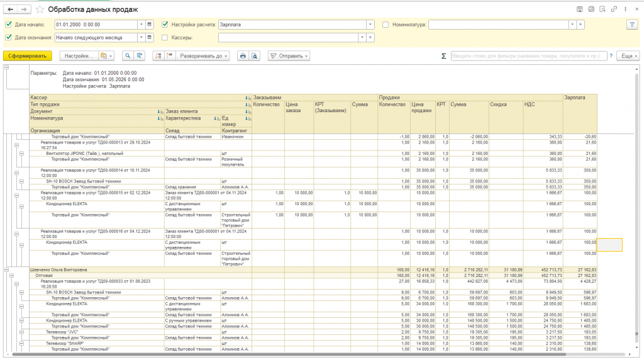Enable the Кассиры filter checkbox
This screenshot has width=644, height=362.
pyautogui.click(x=165, y=38)
